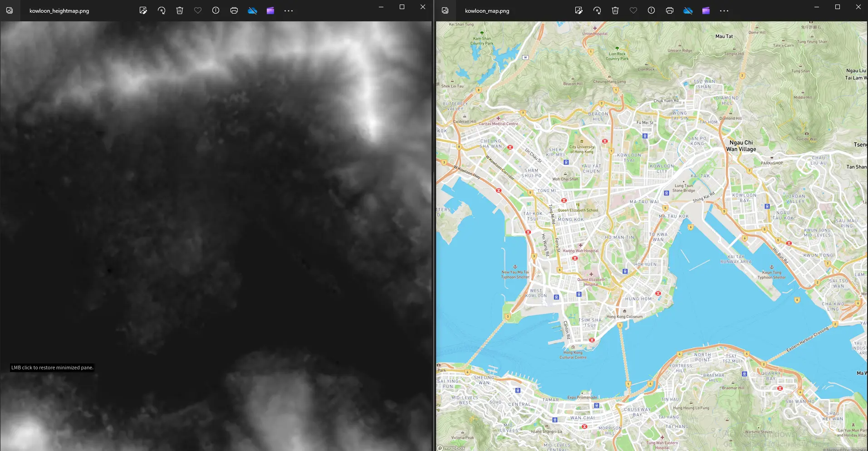Open Edit image in kowloon_heightmap.png window
The width and height of the screenshot is (868, 451).
(x=143, y=10)
